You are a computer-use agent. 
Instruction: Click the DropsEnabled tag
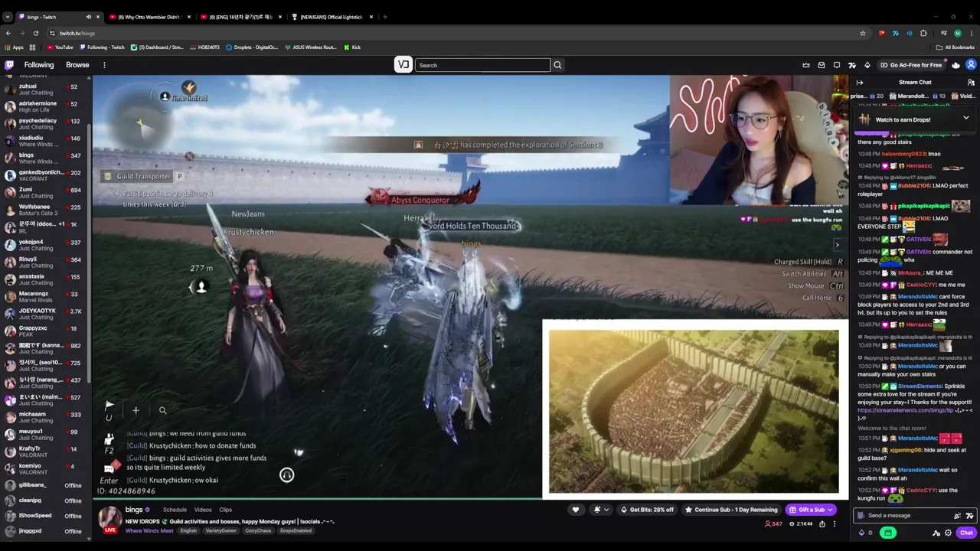296,530
